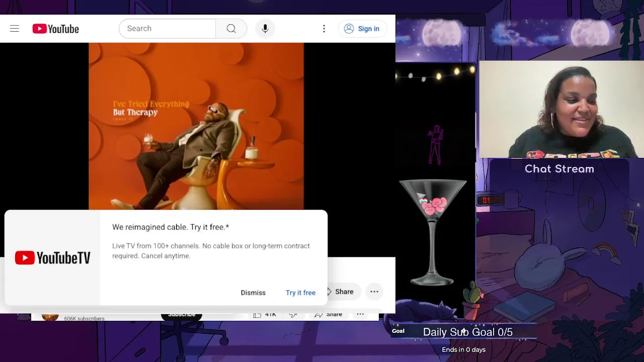The image size is (644, 362).
Task: Click the We reimagined cable headline
Action: coord(171,227)
